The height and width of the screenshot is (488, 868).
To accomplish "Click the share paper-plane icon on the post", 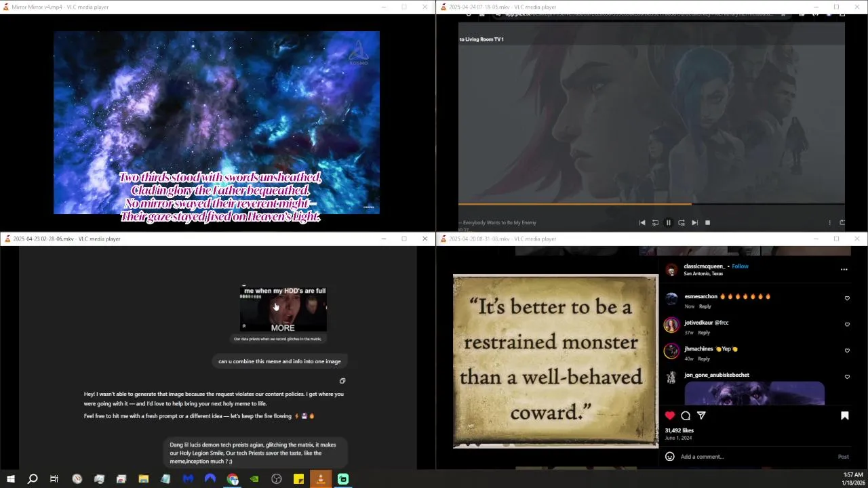I will coord(701,415).
